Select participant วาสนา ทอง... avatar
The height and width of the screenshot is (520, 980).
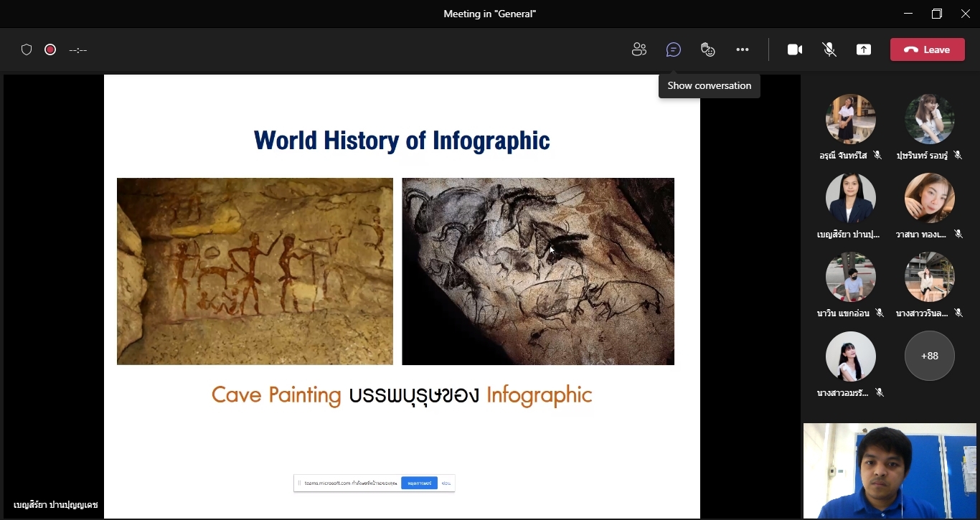click(x=930, y=198)
